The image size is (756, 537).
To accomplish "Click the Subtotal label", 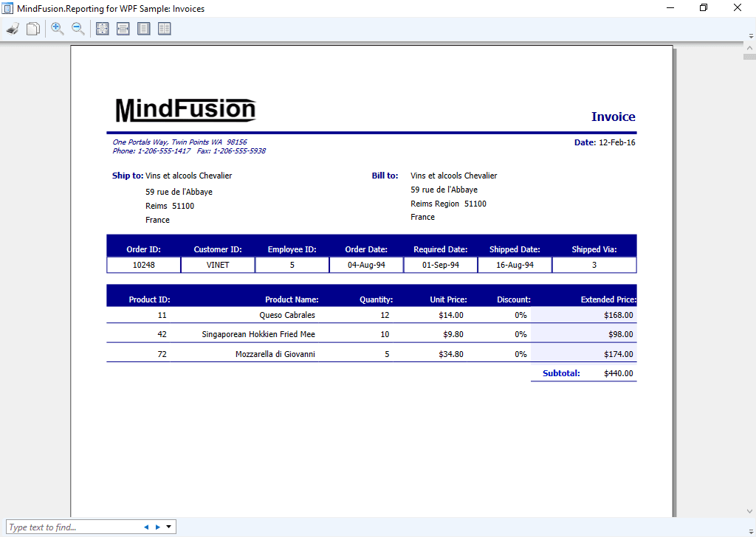I will point(561,373).
